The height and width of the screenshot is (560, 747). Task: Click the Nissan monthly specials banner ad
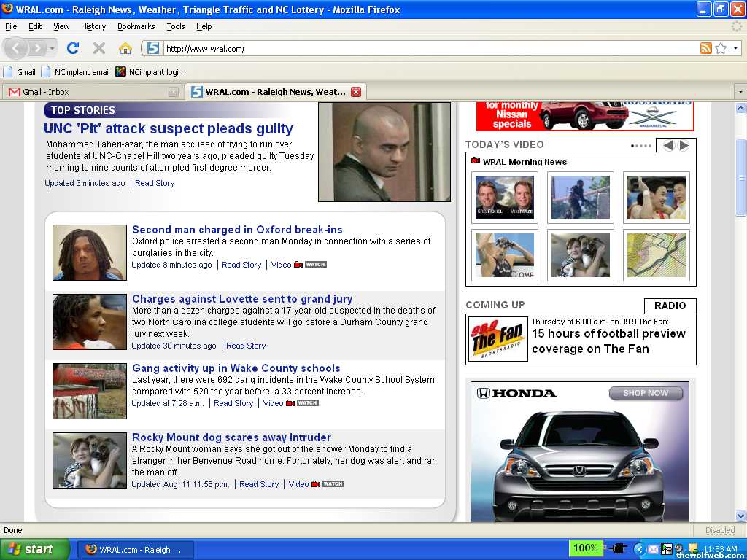pos(585,117)
